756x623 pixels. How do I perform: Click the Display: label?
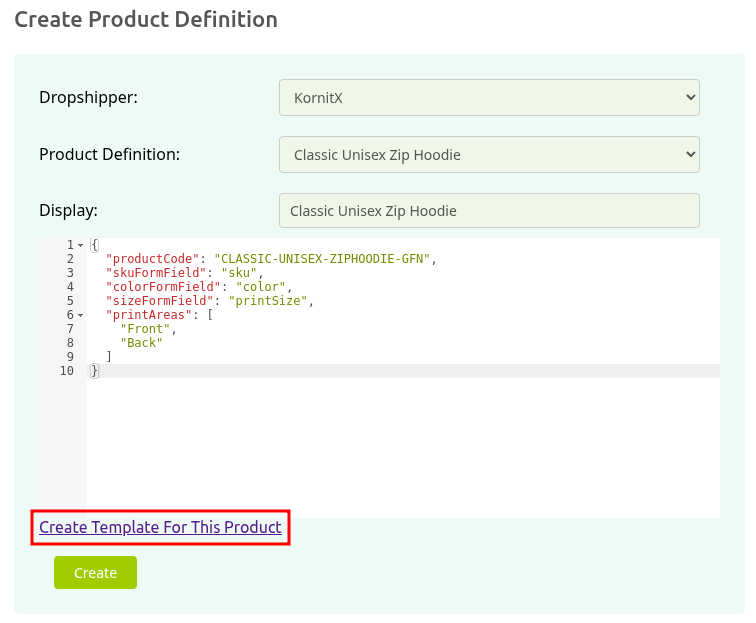(68, 211)
